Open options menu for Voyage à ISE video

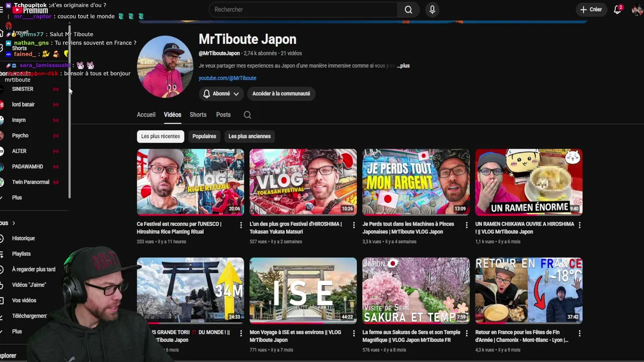(354, 333)
